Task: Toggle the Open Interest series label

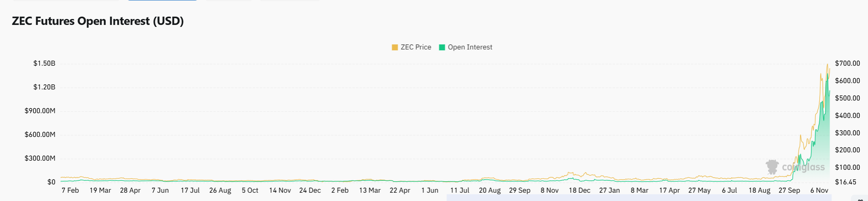Action: click(x=470, y=47)
